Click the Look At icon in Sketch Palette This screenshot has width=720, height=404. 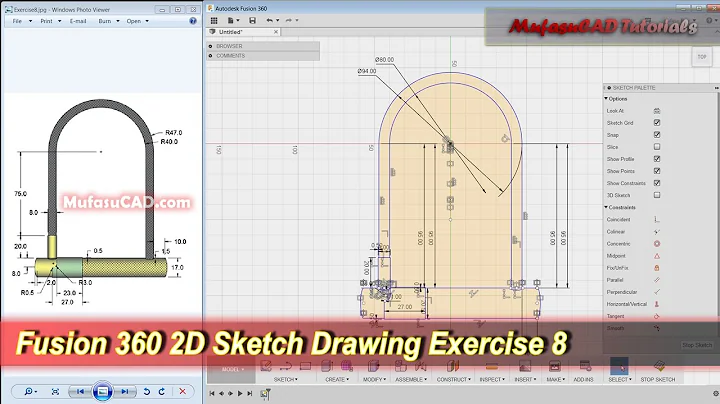(x=657, y=111)
